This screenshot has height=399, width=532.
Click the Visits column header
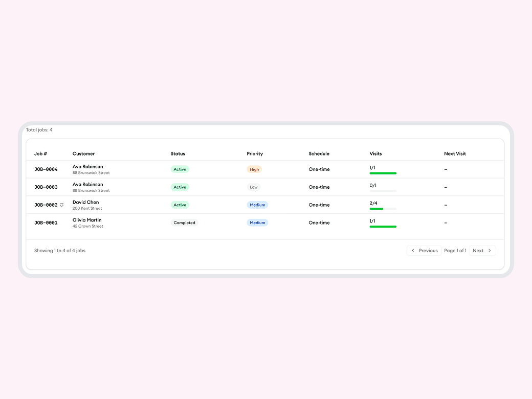point(375,153)
